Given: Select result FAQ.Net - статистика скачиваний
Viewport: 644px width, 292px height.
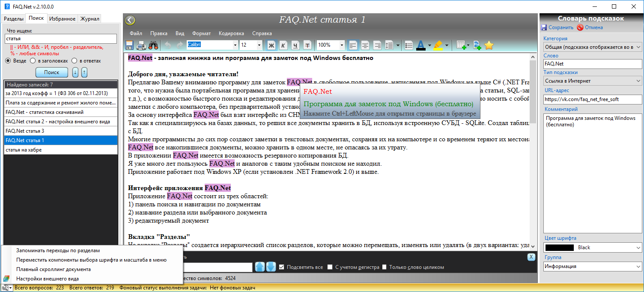Looking at the screenshot, I should 61,112.
